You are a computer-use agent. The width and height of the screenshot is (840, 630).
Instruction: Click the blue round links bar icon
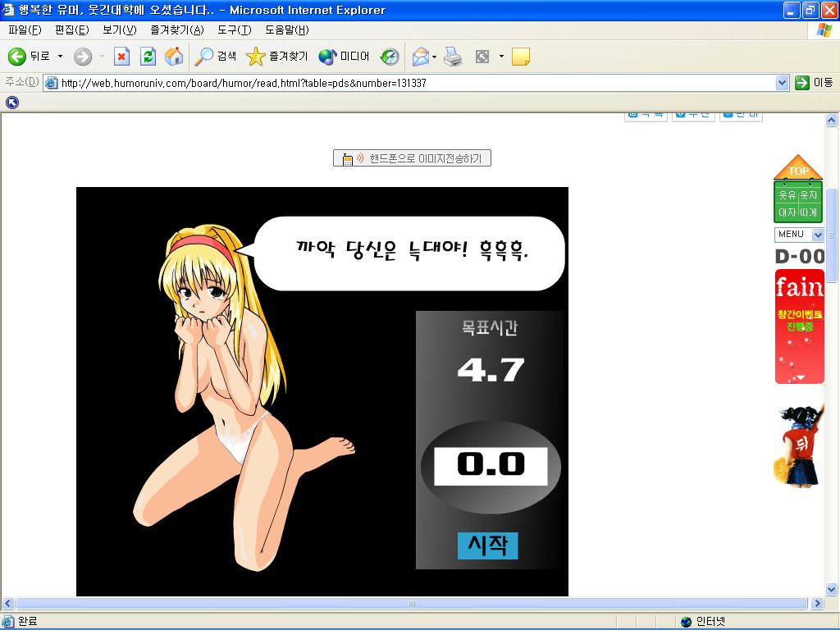point(11,103)
